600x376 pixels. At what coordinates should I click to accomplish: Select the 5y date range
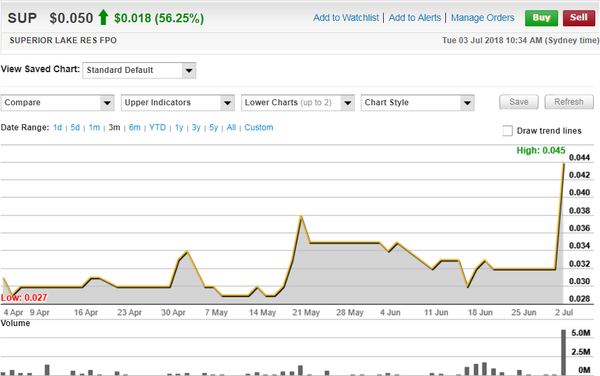click(213, 127)
